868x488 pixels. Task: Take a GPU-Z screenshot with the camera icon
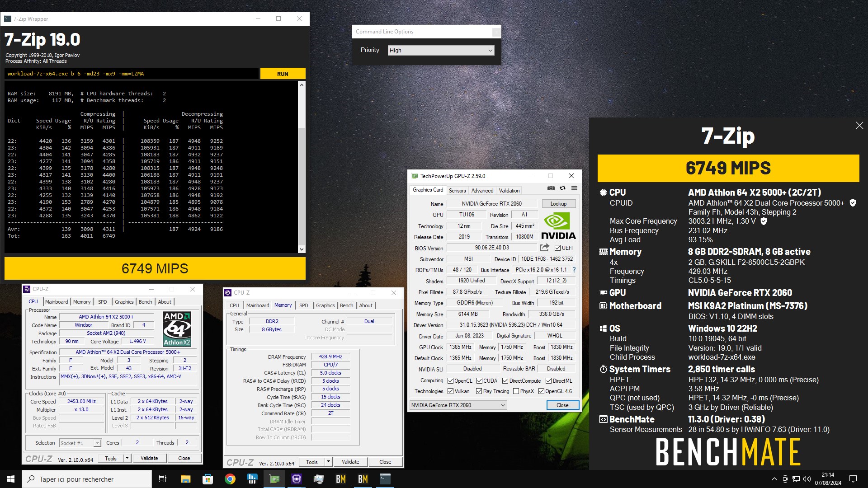pos(551,188)
